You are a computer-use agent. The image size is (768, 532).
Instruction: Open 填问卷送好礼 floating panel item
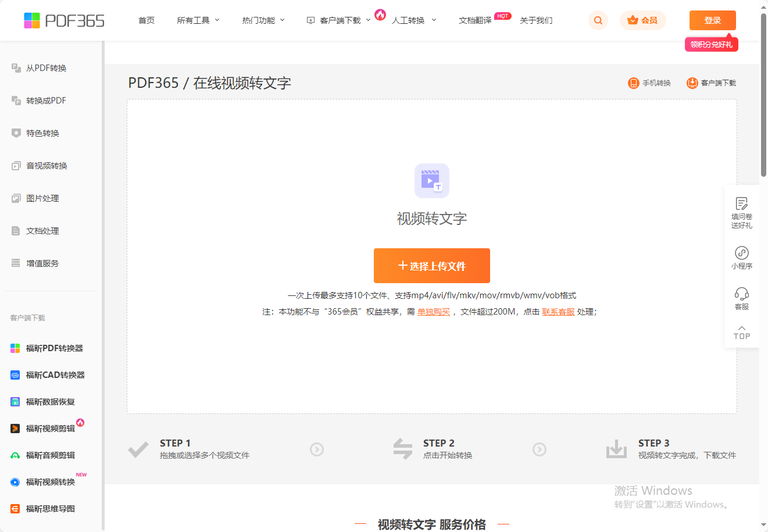[x=742, y=213]
